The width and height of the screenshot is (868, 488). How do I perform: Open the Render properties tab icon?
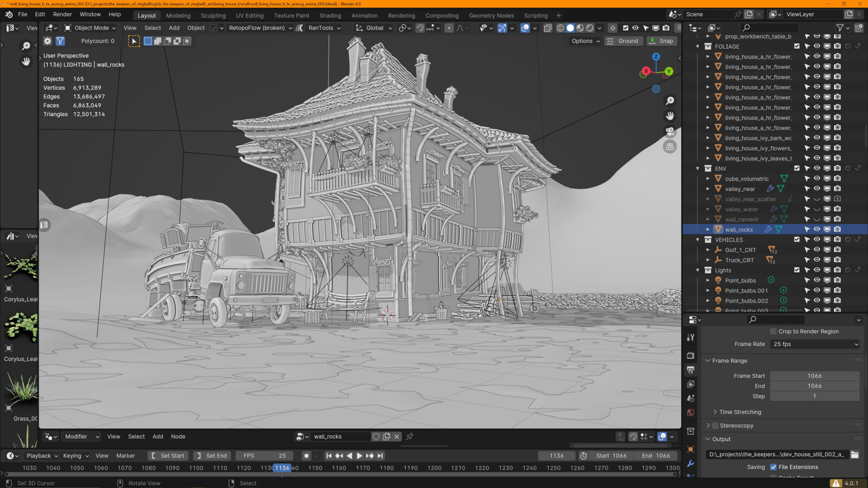(691, 356)
